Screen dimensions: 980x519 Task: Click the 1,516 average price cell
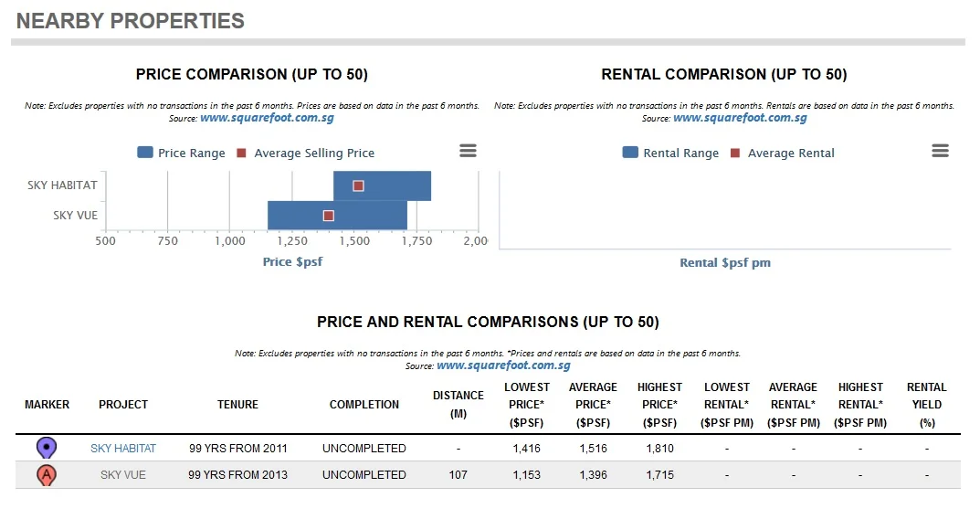pos(593,449)
